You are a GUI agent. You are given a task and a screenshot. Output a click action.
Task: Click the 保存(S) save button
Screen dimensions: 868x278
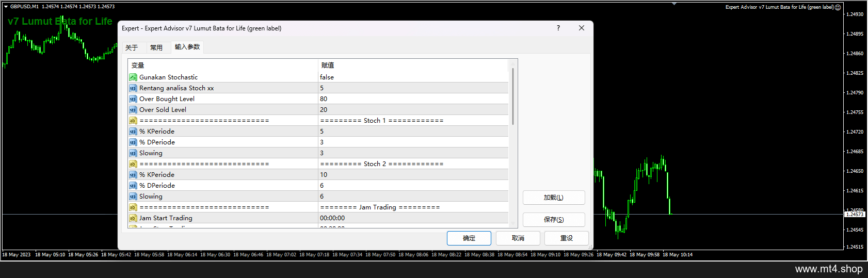pyautogui.click(x=554, y=220)
